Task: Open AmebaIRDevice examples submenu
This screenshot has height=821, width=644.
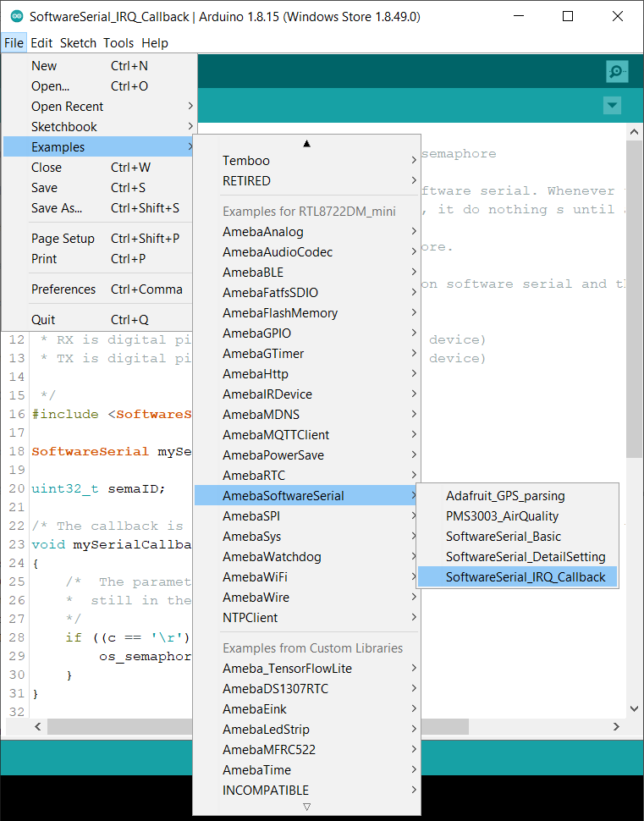Action: [307, 394]
